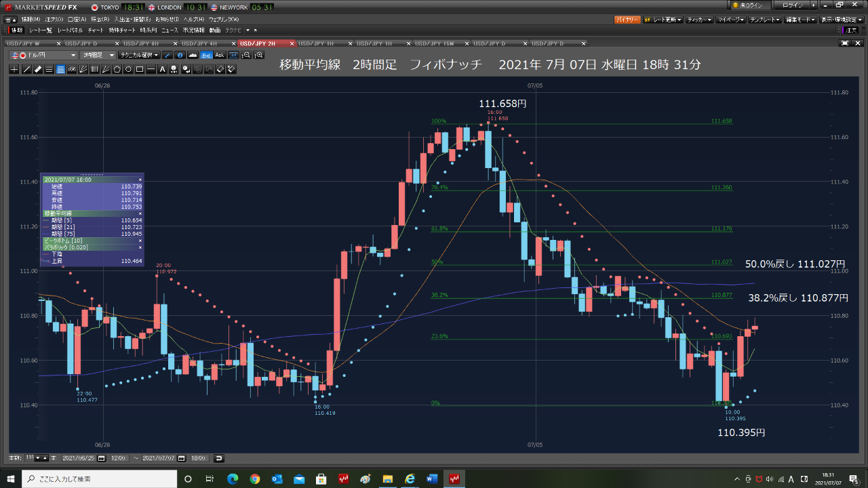
Task: Toggle the バイナリー button
Action: tap(627, 20)
